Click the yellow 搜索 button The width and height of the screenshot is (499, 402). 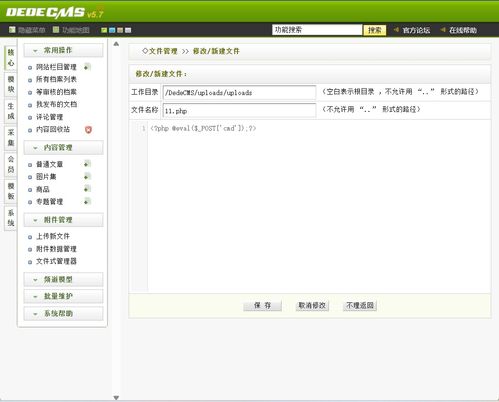(375, 30)
